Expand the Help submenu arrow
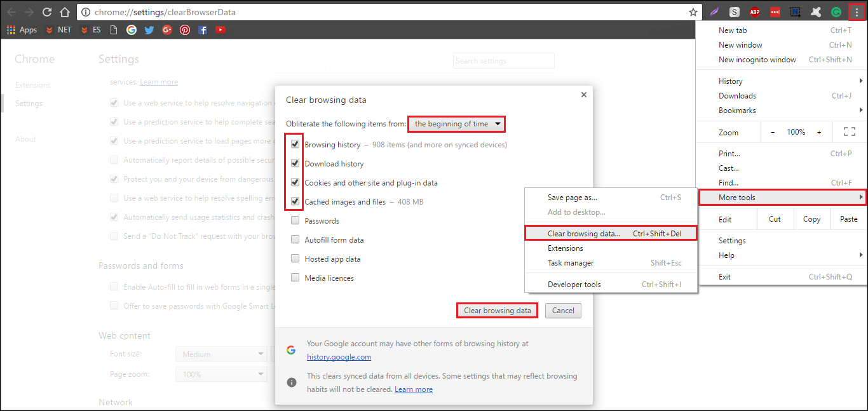This screenshot has width=868, height=411. click(862, 255)
